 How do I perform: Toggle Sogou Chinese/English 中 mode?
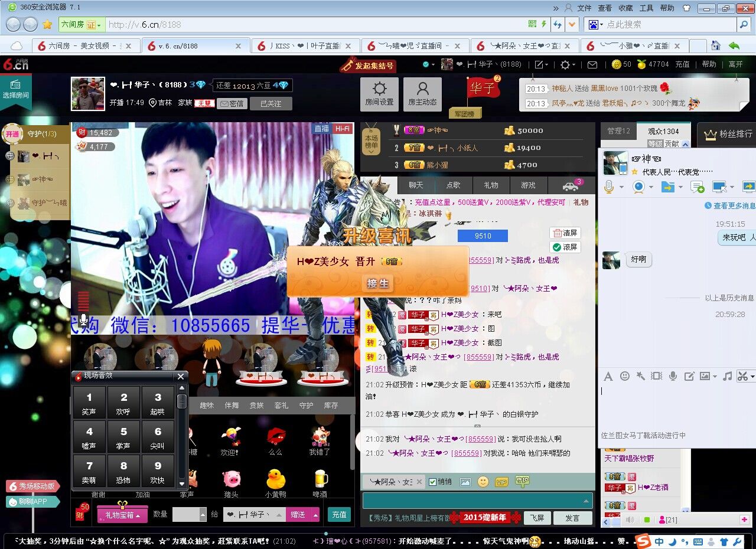pos(659,541)
